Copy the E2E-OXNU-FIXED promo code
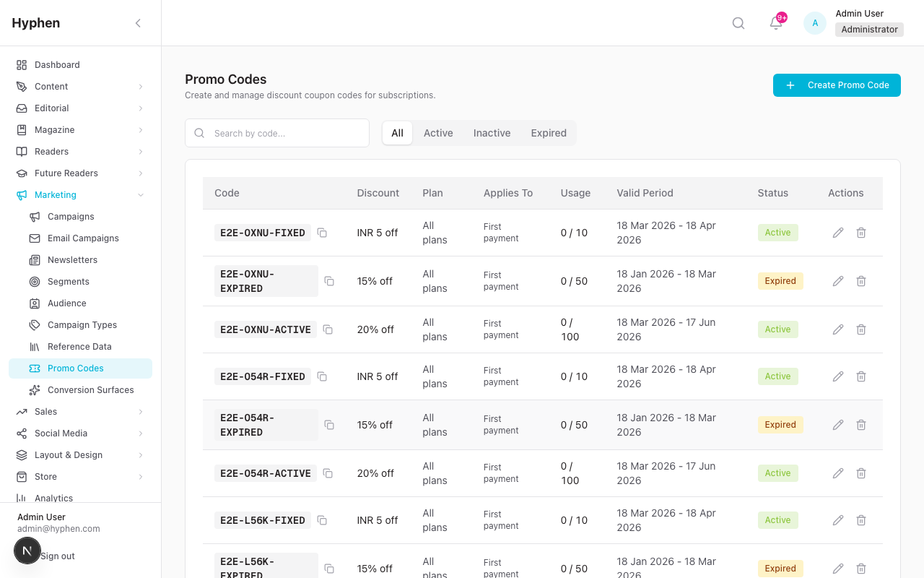The height and width of the screenshot is (578, 924). click(x=322, y=233)
